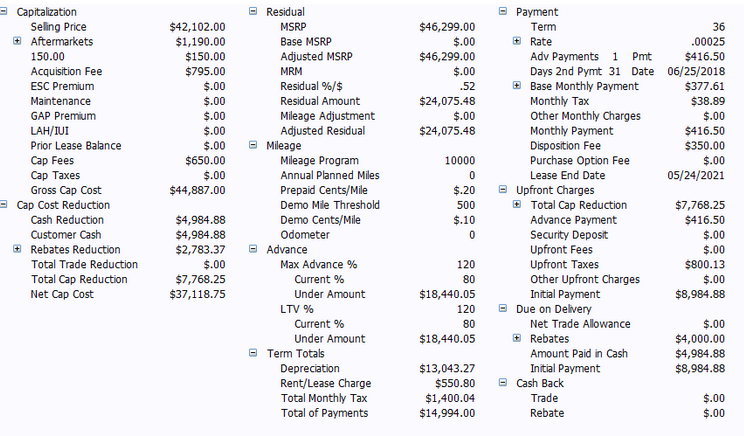Expand the Aftermarkets row
744x436 pixels.
17,41
